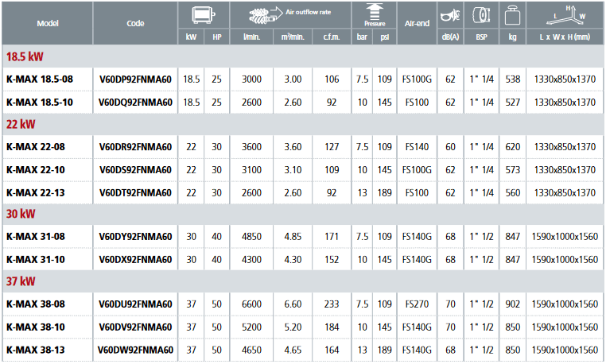Click the Model column header
The height and width of the screenshot is (364, 606).
click(x=48, y=23)
